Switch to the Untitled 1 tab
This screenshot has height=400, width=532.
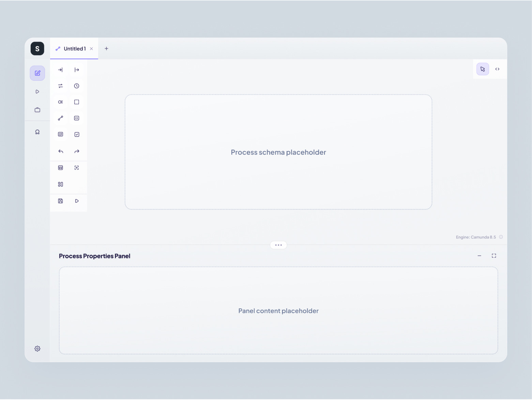click(75, 49)
